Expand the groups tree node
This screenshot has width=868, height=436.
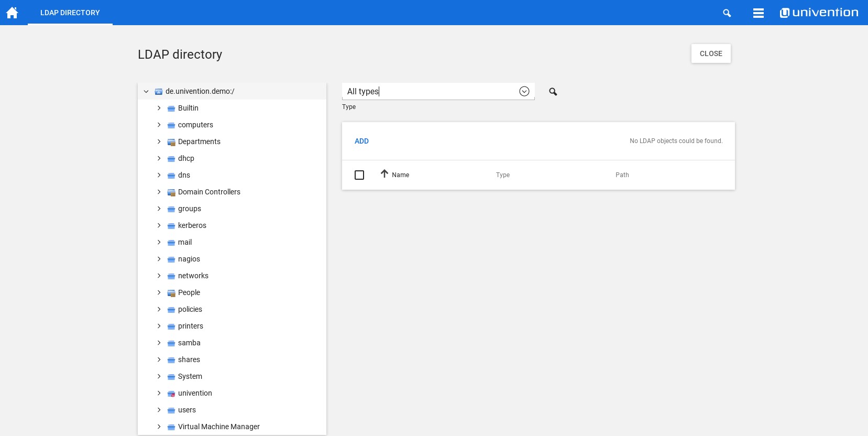click(x=159, y=209)
